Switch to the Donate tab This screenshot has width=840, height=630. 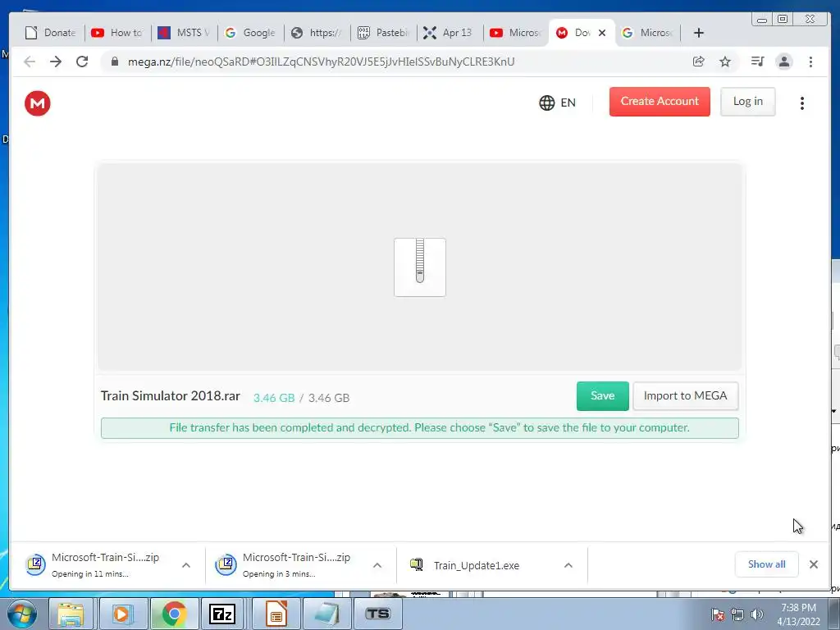[50, 33]
